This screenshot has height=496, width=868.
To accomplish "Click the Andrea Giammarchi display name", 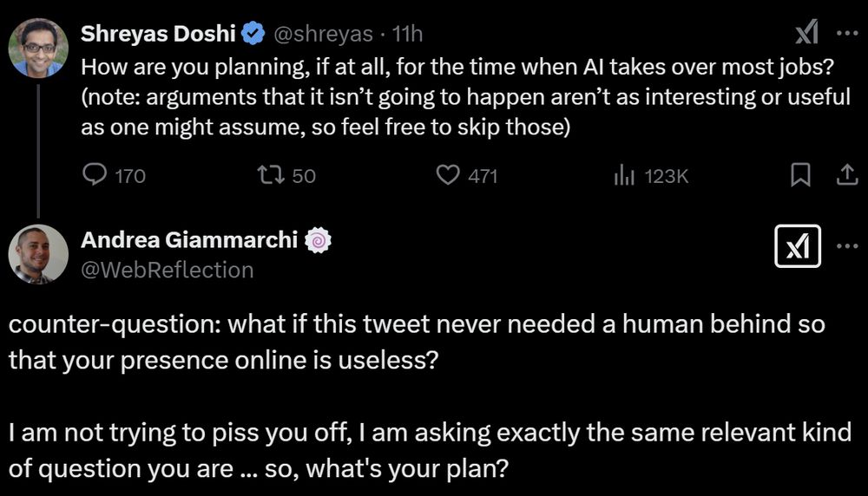I will pos(188,240).
